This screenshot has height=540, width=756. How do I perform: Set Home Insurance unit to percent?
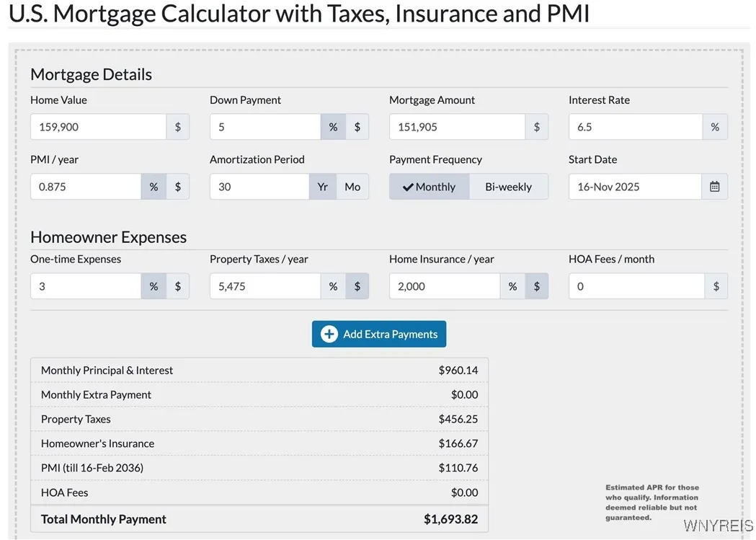click(x=512, y=286)
